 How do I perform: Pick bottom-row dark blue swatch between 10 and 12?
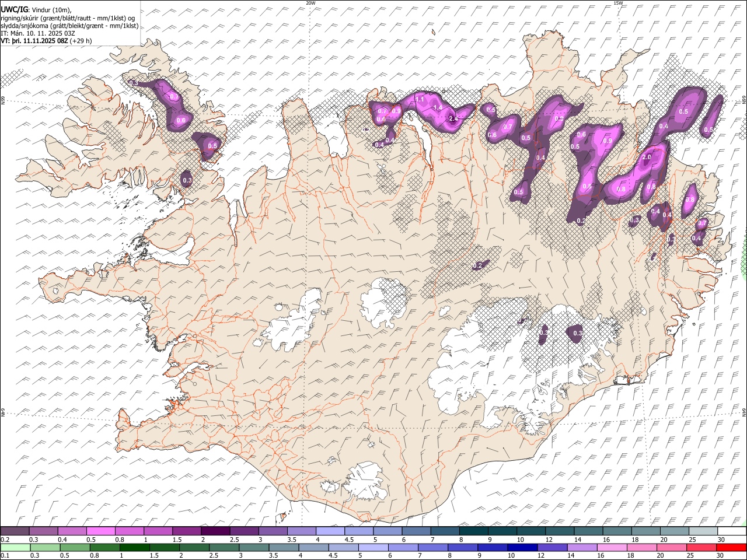522,547
